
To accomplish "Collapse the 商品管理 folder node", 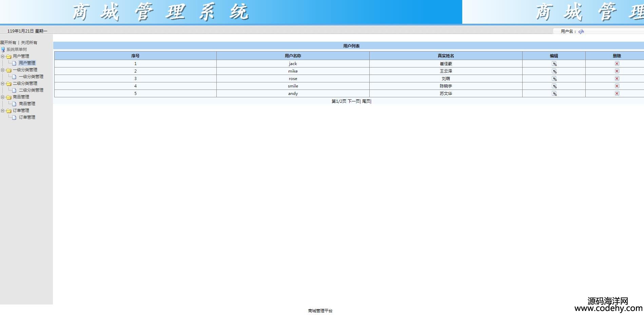I will point(3,97).
